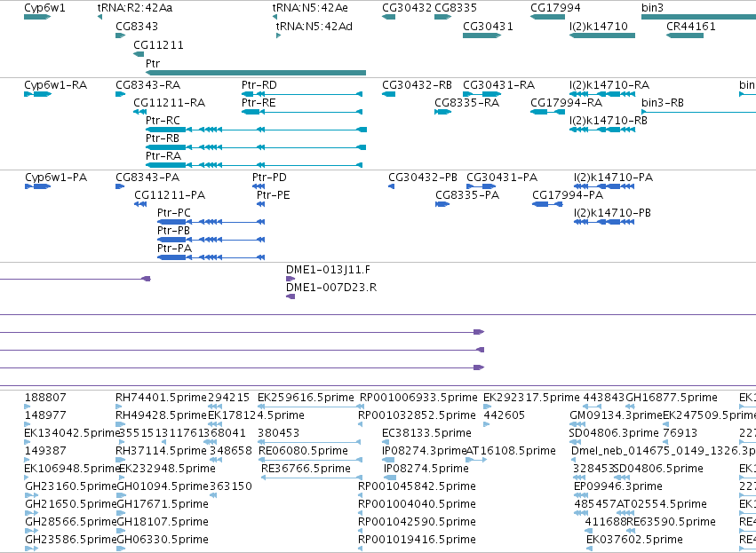Select the CR44161 gene label

[691, 26]
